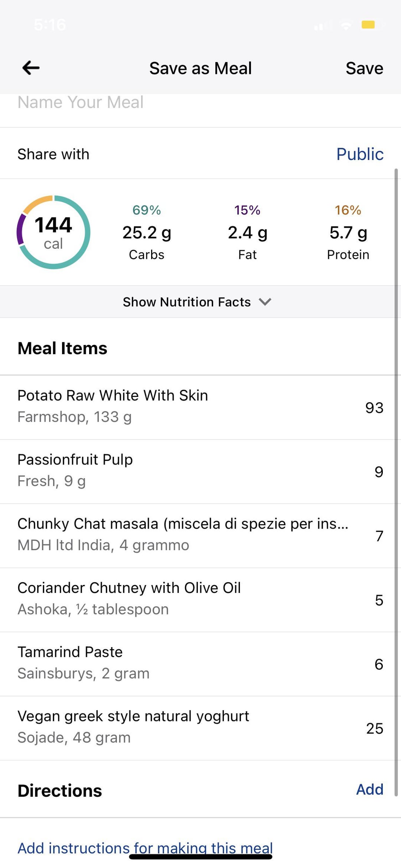Tap the battery icon in status bar
The image size is (401, 868).
pyautogui.click(x=369, y=25)
